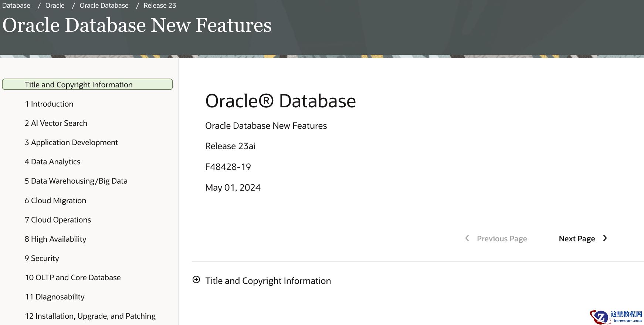Open chapter 5 Data Warehousing/Big Data
644x325 pixels.
click(x=76, y=181)
